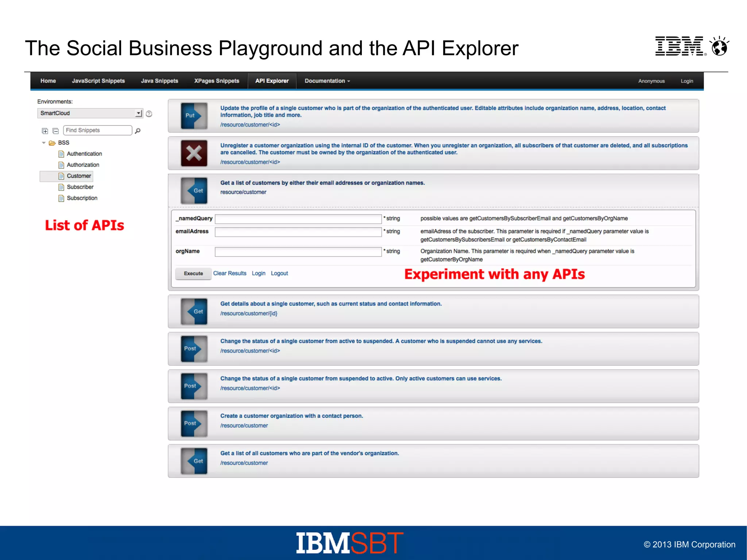Click 'Get a list of customers by either' description

point(322,183)
